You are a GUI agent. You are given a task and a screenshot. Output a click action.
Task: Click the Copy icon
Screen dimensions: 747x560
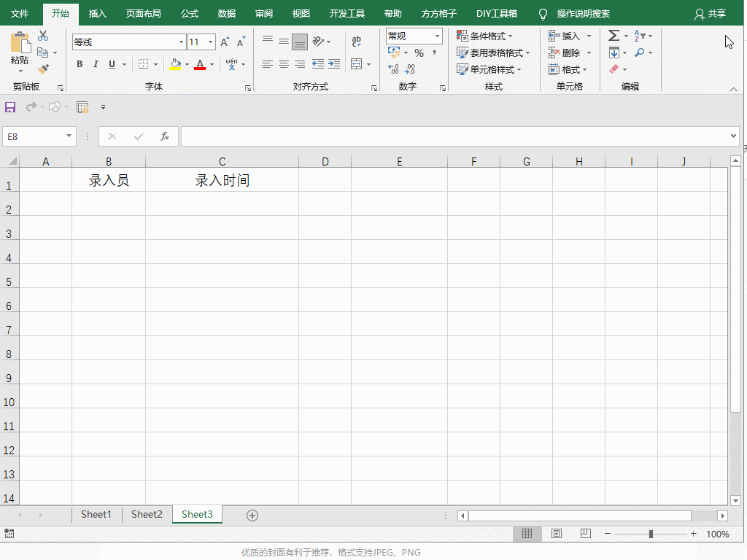coord(43,52)
